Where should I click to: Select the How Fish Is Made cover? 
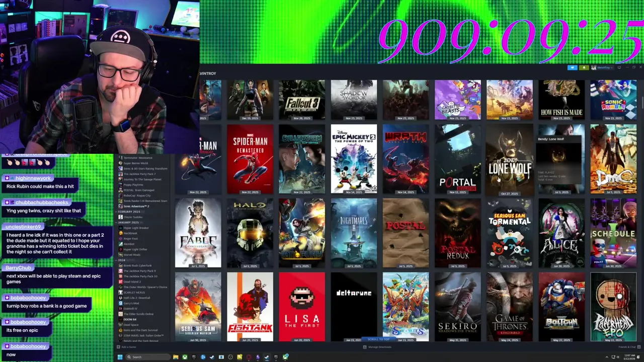point(561,100)
